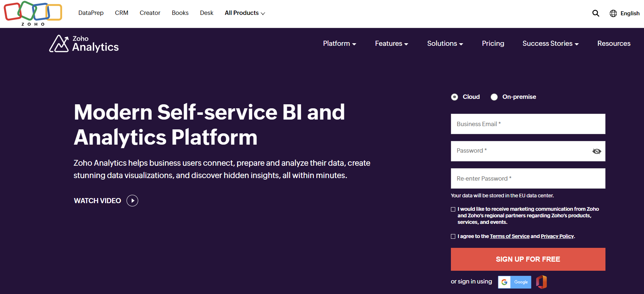Viewport: 644px width, 294px height.
Task: Click the globe language icon
Action: click(x=613, y=13)
